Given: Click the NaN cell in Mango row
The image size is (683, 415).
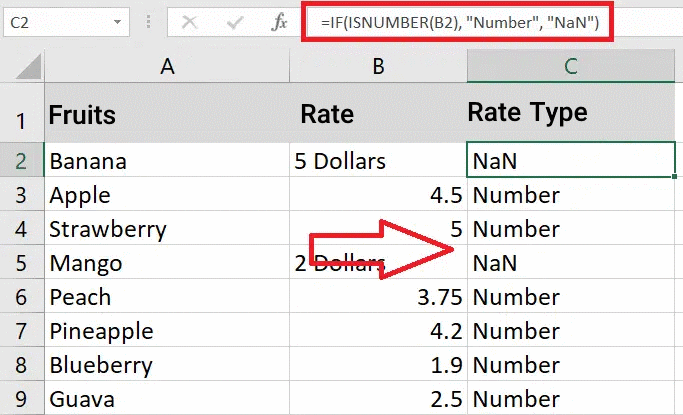Looking at the screenshot, I should [572, 264].
